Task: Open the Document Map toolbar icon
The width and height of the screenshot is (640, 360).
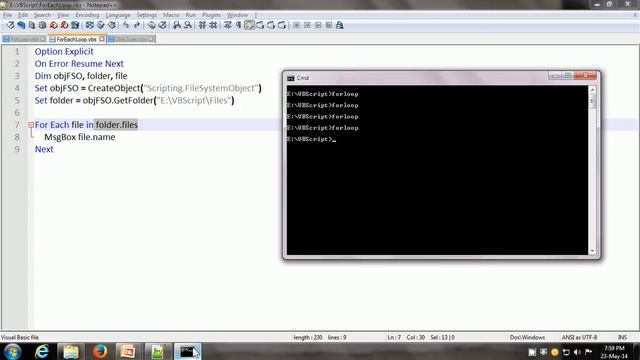Action: (x=271, y=25)
